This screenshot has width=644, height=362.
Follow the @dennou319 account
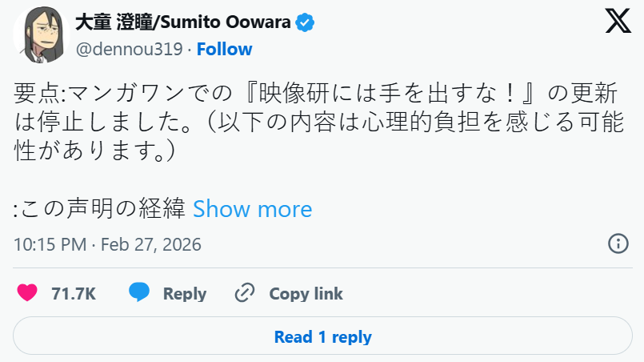(224, 49)
